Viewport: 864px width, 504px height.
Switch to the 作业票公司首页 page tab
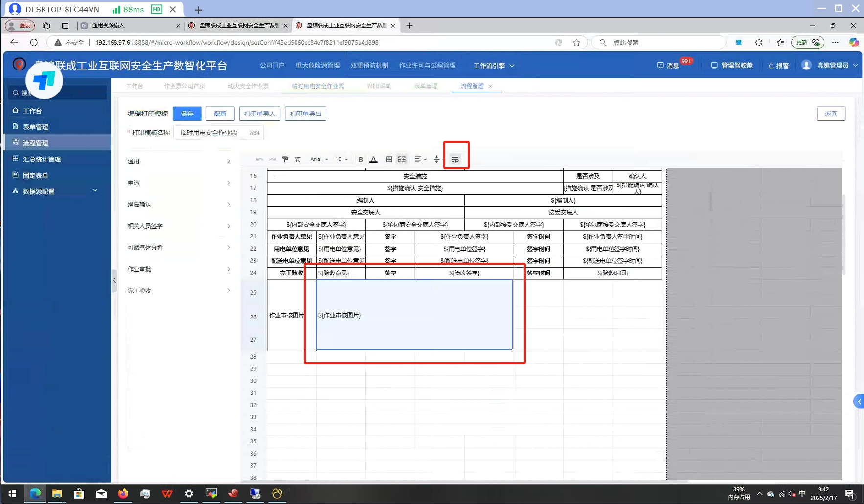(x=184, y=86)
